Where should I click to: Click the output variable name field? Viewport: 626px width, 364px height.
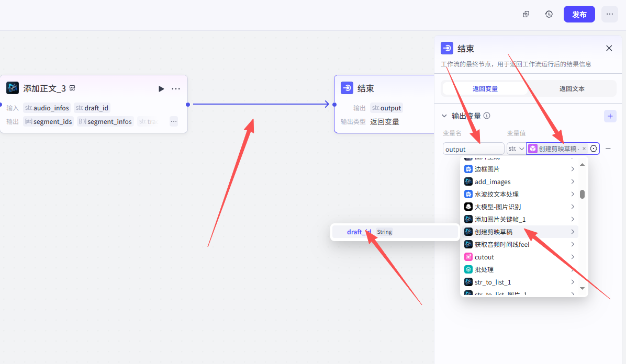click(x=473, y=149)
